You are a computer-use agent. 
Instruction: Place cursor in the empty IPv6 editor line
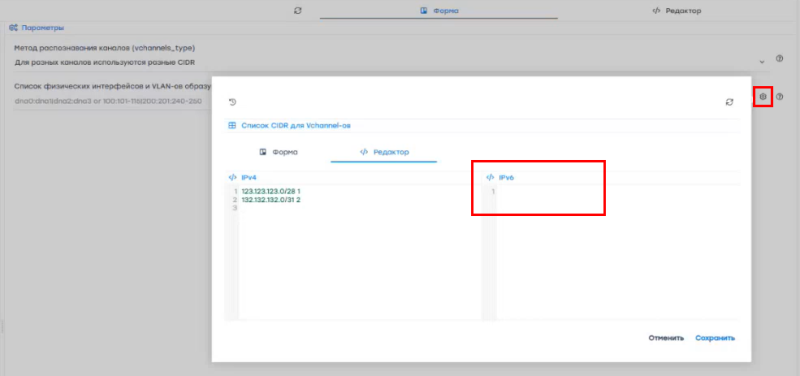pos(617,191)
